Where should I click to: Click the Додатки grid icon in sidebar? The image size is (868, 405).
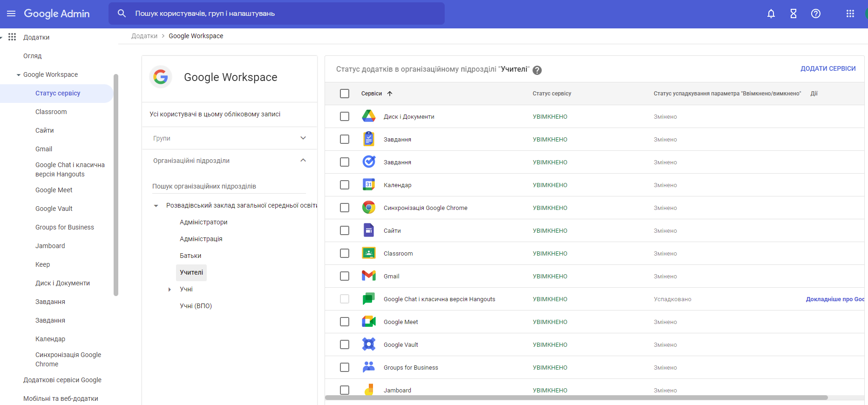12,37
